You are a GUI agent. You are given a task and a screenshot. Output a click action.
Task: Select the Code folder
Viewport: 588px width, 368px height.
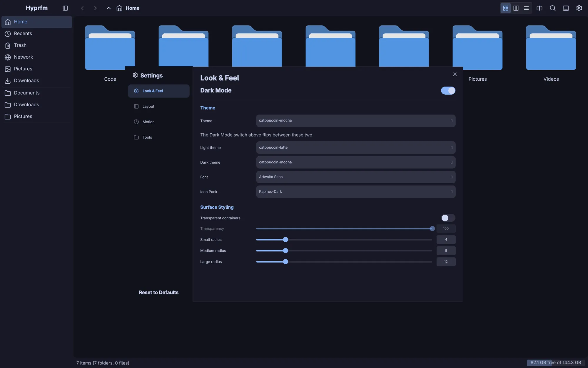click(x=110, y=54)
